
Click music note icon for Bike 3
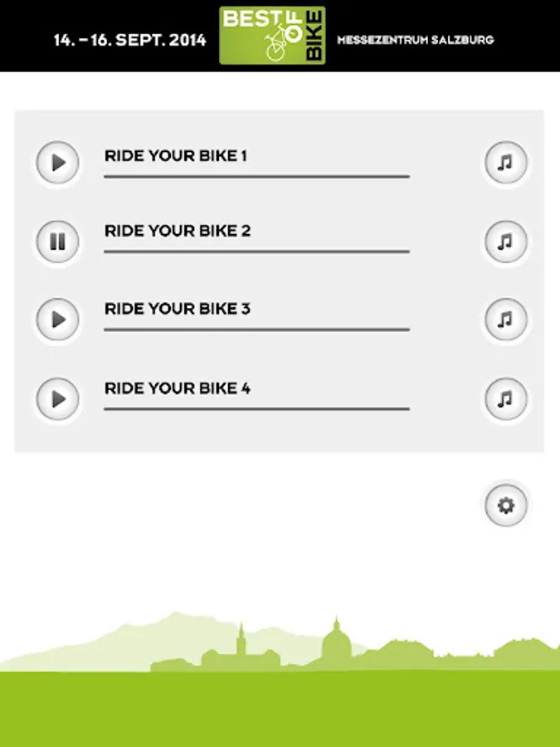[505, 320]
